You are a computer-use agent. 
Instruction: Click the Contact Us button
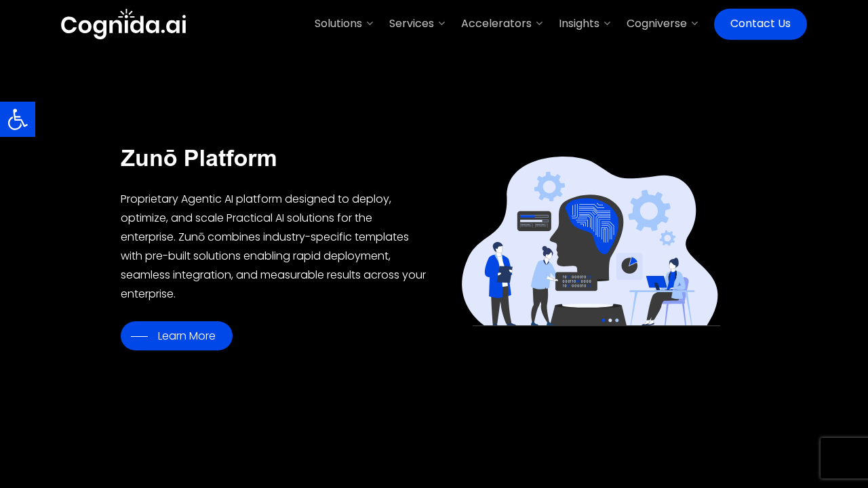click(x=760, y=24)
